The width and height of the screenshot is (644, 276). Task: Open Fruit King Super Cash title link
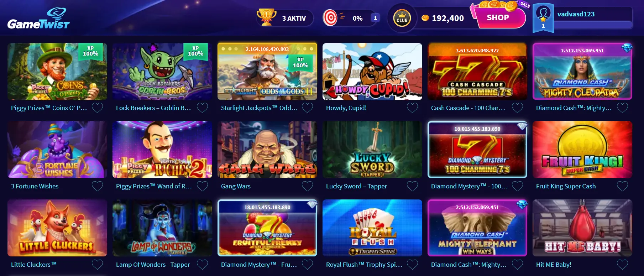click(x=566, y=186)
